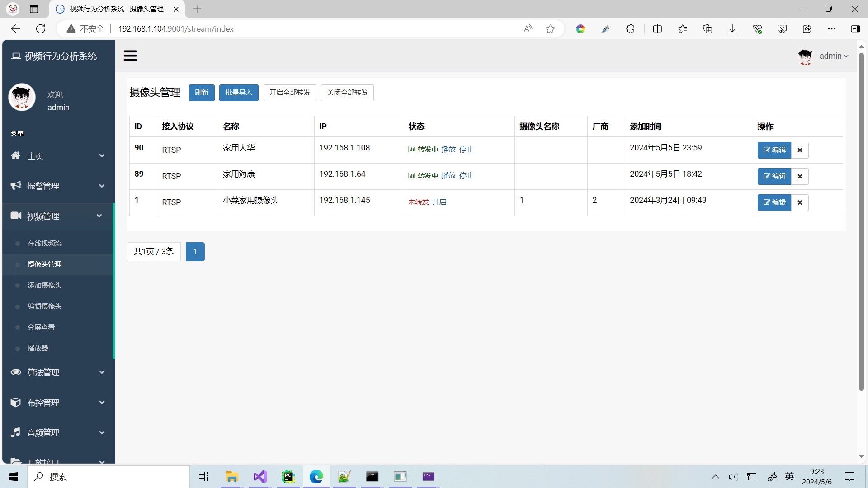Image resolution: width=868 pixels, height=488 pixels.
Task: Click 开启 link for 小菜家用摄像头
Action: [439, 202]
